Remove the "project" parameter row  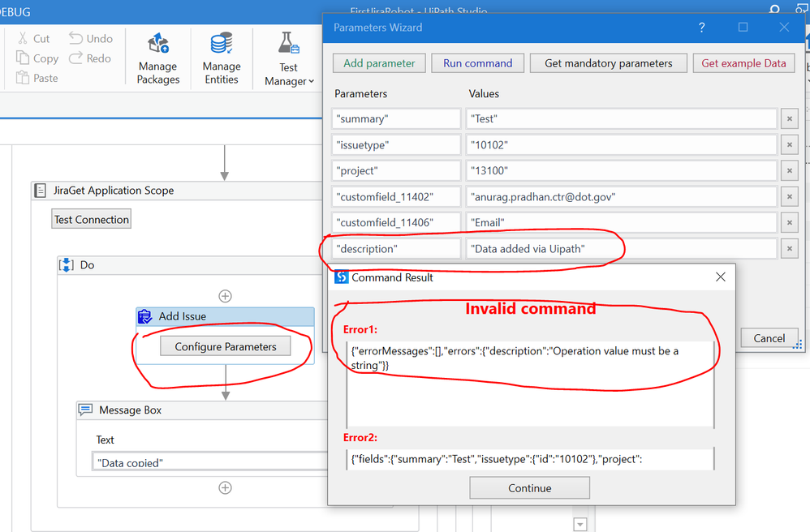coord(790,171)
